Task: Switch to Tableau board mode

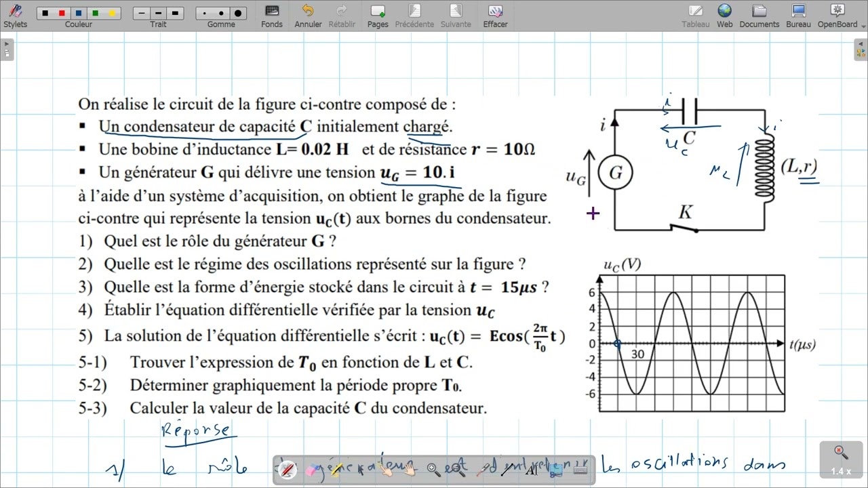Action: coord(696,16)
